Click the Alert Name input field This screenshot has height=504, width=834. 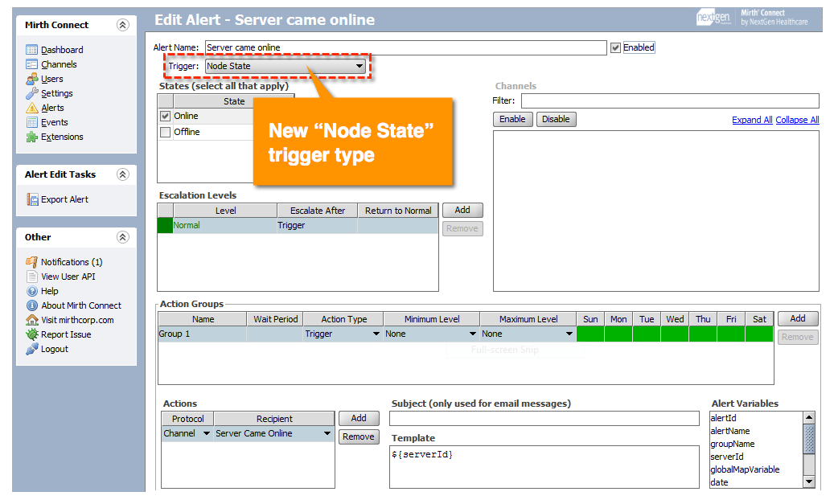[x=406, y=48]
